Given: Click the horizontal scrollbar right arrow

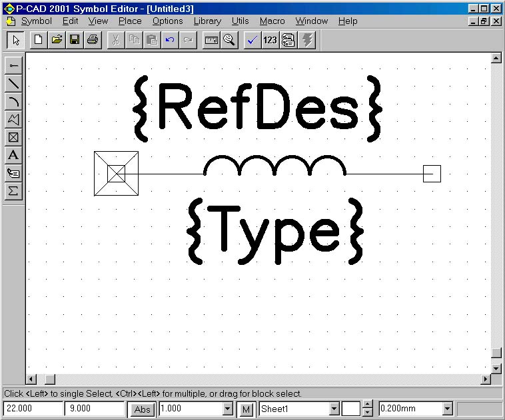Looking at the screenshot, I should point(486,379).
